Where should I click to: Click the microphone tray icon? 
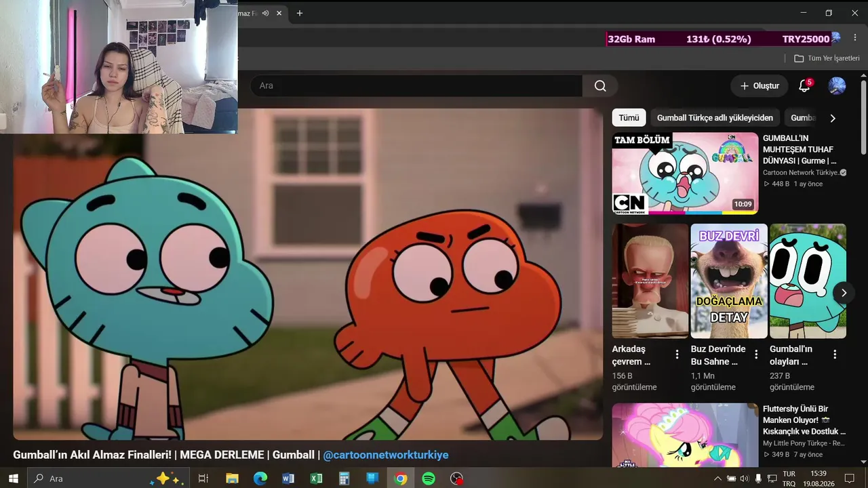click(x=758, y=479)
